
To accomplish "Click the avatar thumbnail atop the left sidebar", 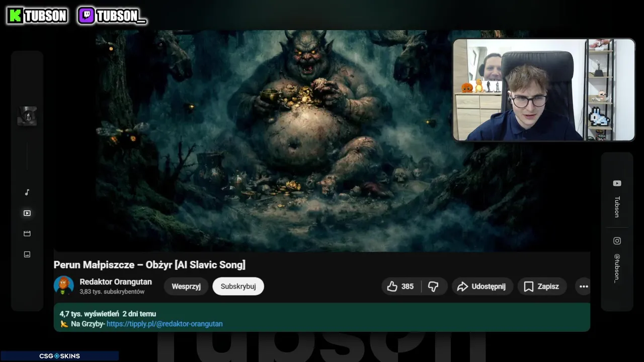I will (x=27, y=117).
